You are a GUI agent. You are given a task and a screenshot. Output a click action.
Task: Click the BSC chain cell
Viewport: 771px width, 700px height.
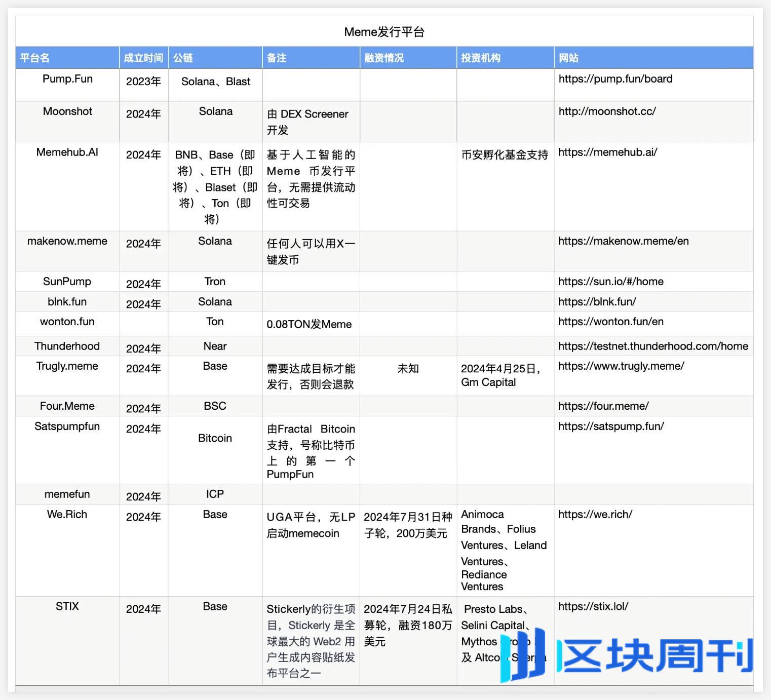pyautogui.click(x=215, y=406)
